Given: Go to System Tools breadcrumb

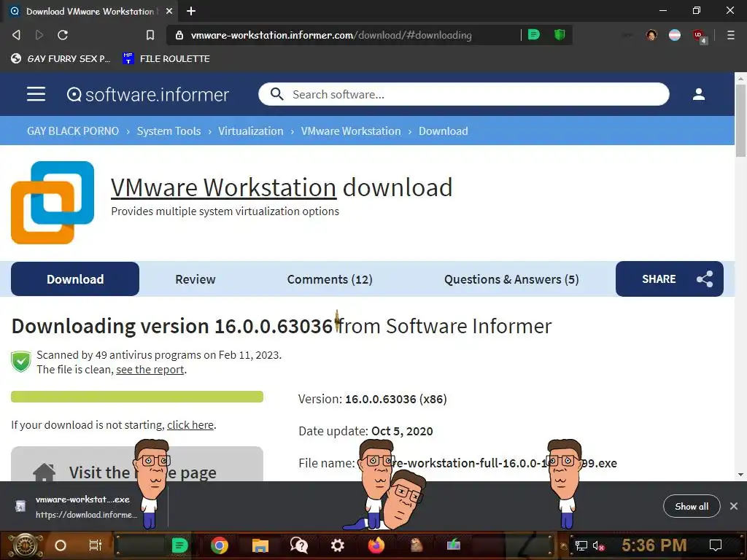Looking at the screenshot, I should (x=169, y=131).
